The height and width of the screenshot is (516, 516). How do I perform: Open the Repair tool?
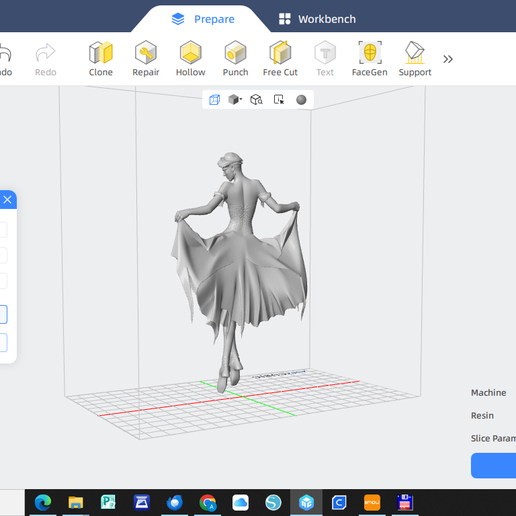click(x=146, y=59)
